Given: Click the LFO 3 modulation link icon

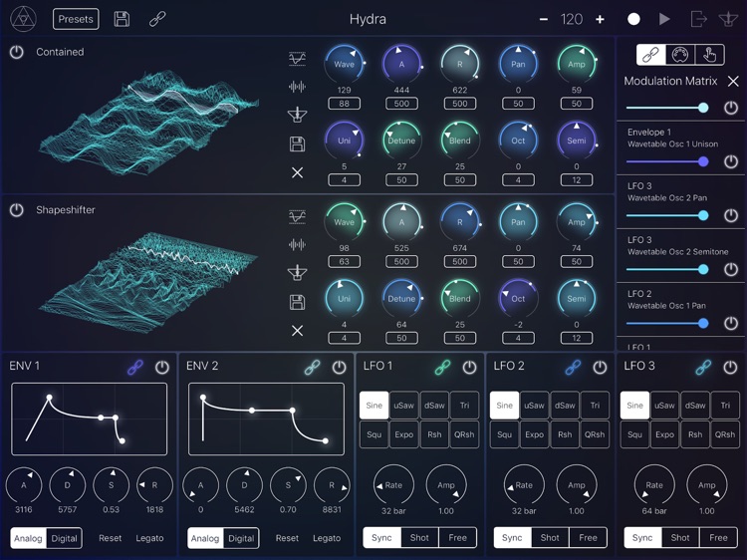Looking at the screenshot, I should pyautogui.click(x=703, y=367).
